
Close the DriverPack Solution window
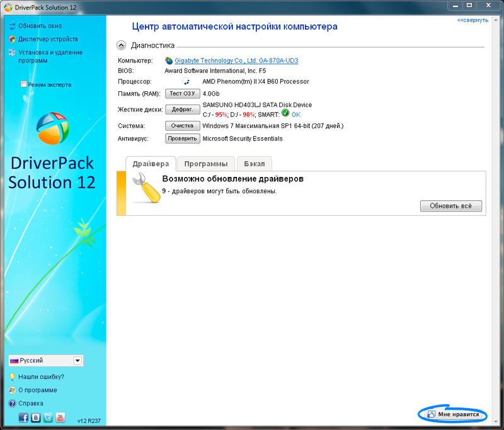[488, 6]
